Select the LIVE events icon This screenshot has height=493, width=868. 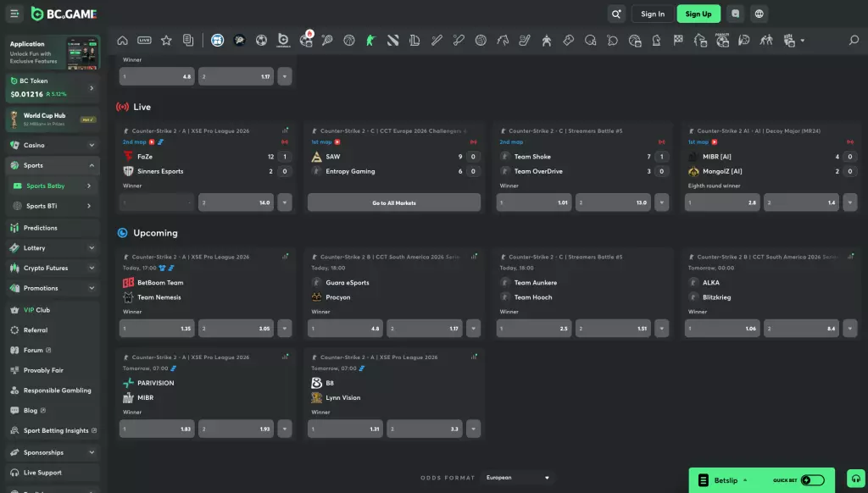click(144, 41)
